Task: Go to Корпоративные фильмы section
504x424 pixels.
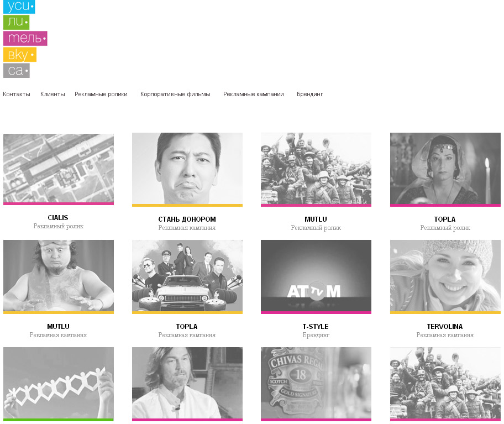Action: [x=175, y=94]
